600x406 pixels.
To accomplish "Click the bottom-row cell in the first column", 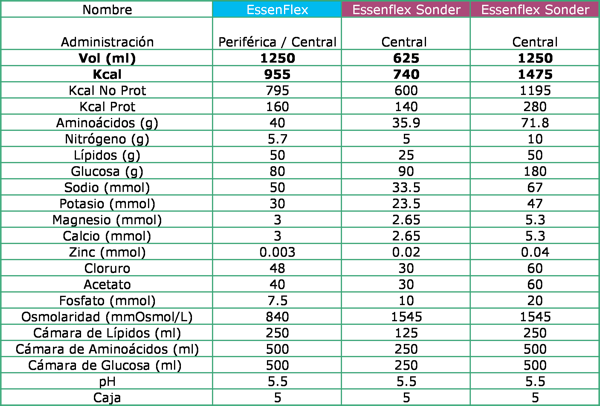I will click(106, 397).
